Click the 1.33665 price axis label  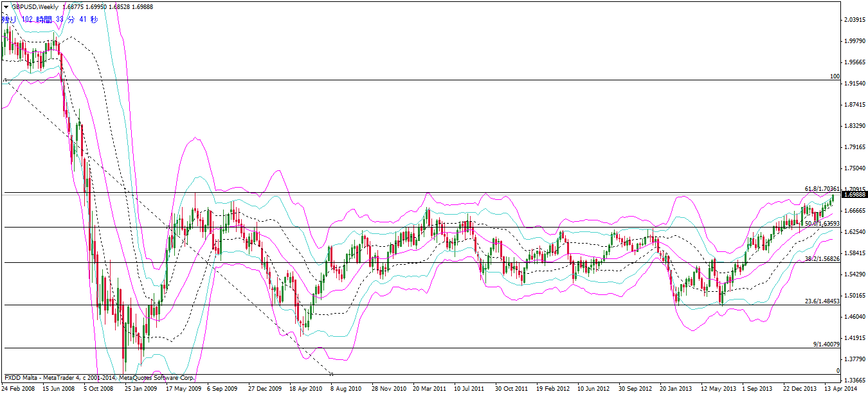pos(854,380)
